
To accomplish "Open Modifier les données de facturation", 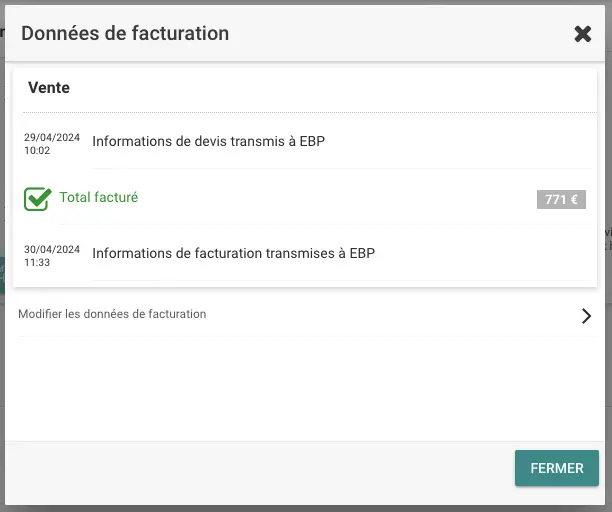I will click(x=112, y=314).
